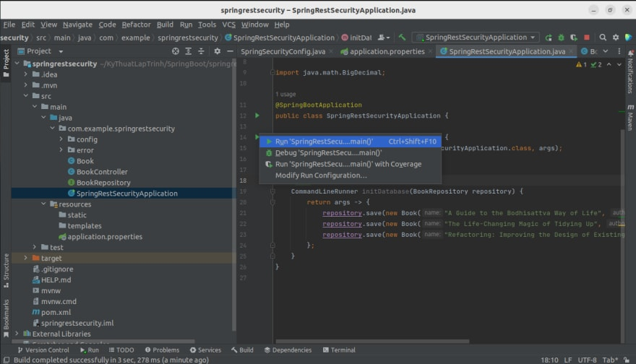The height and width of the screenshot is (364, 636).
Task: Open Project panel options gear
Action: click(218, 51)
